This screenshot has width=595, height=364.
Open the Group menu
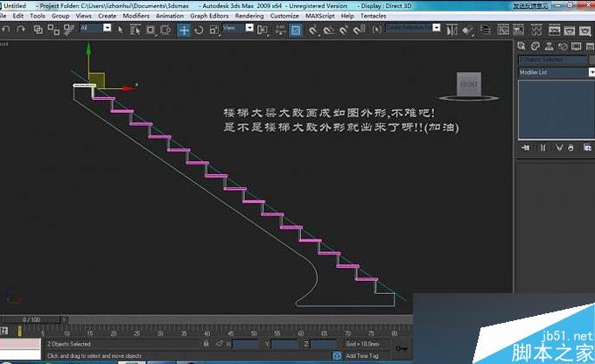pos(60,16)
